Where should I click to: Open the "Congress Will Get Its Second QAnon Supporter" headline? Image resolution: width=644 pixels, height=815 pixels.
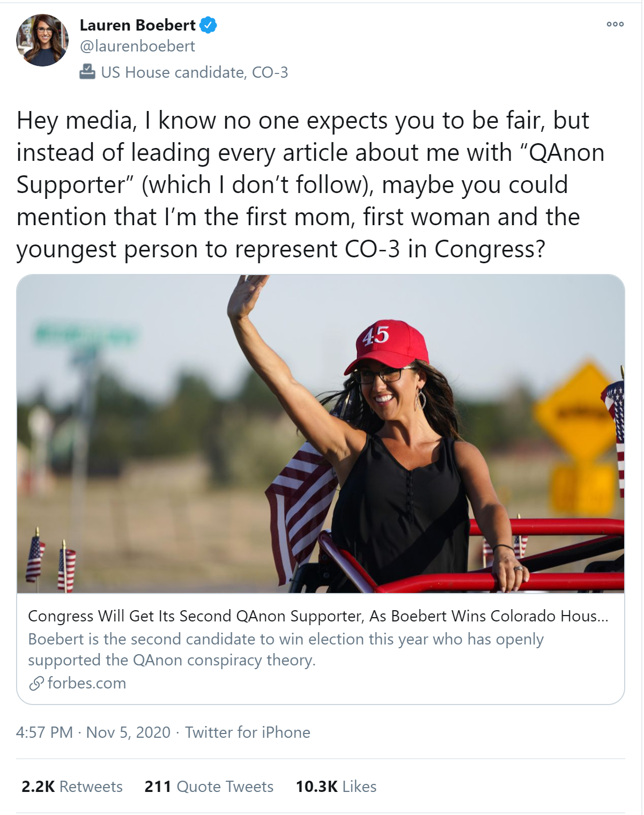(318, 616)
